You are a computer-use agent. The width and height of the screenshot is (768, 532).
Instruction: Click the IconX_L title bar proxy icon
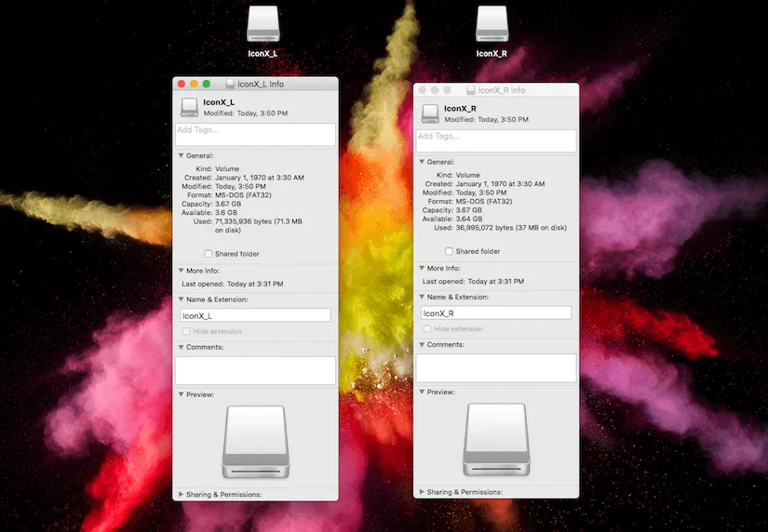click(230, 85)
